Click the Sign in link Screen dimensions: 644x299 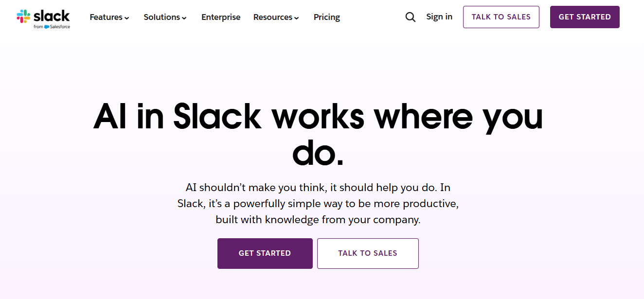(x=439, y=17)
